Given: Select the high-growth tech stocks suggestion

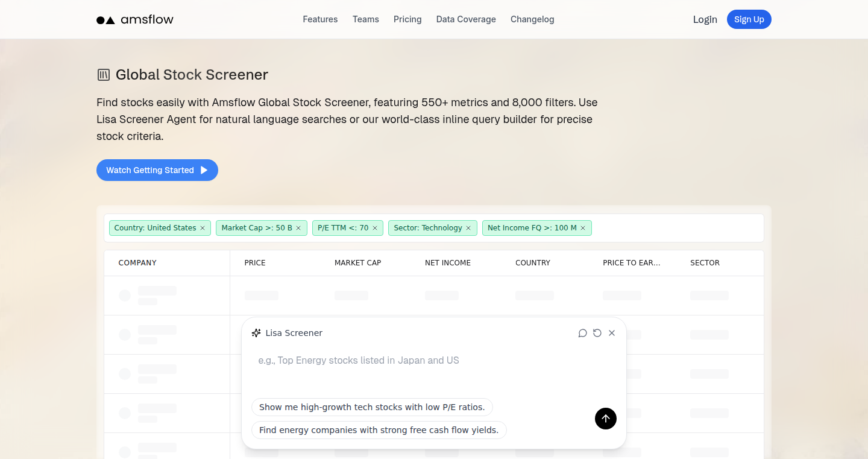Looking at the screenshot, I should point(372,407).
